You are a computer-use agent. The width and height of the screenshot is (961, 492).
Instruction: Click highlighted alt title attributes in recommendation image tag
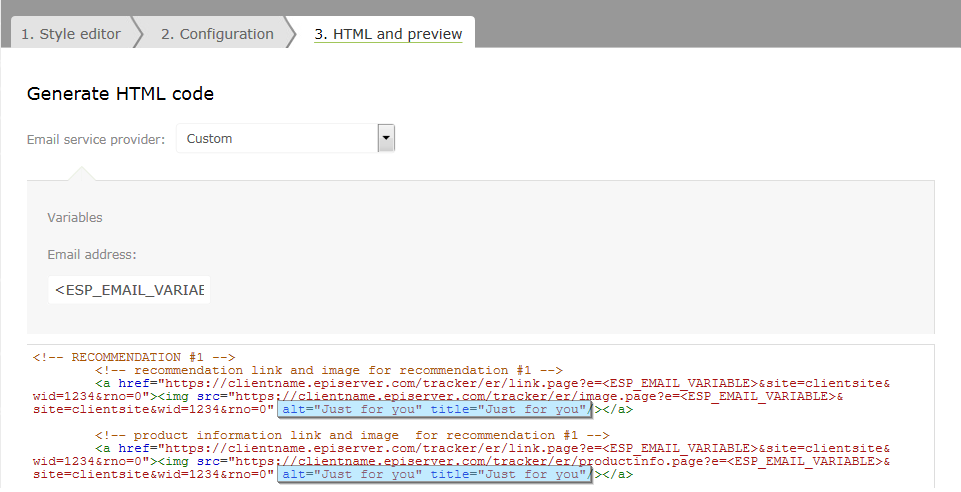[x=435, y=409]
